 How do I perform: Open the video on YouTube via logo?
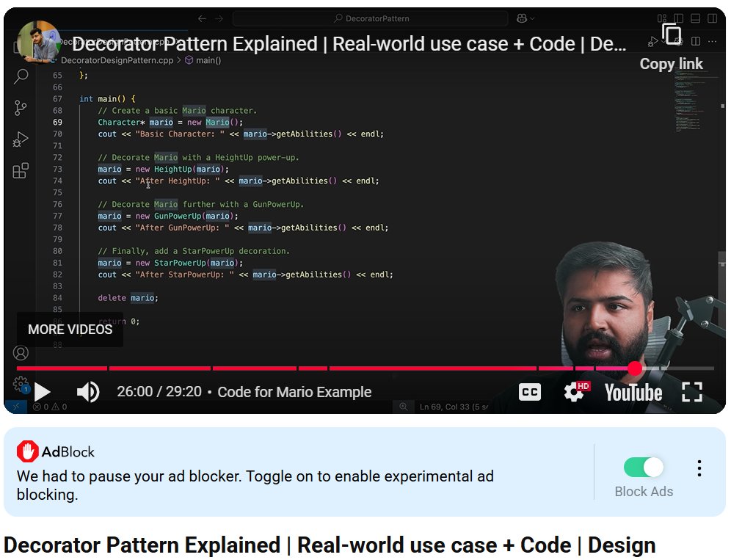(x=633, y=393)
